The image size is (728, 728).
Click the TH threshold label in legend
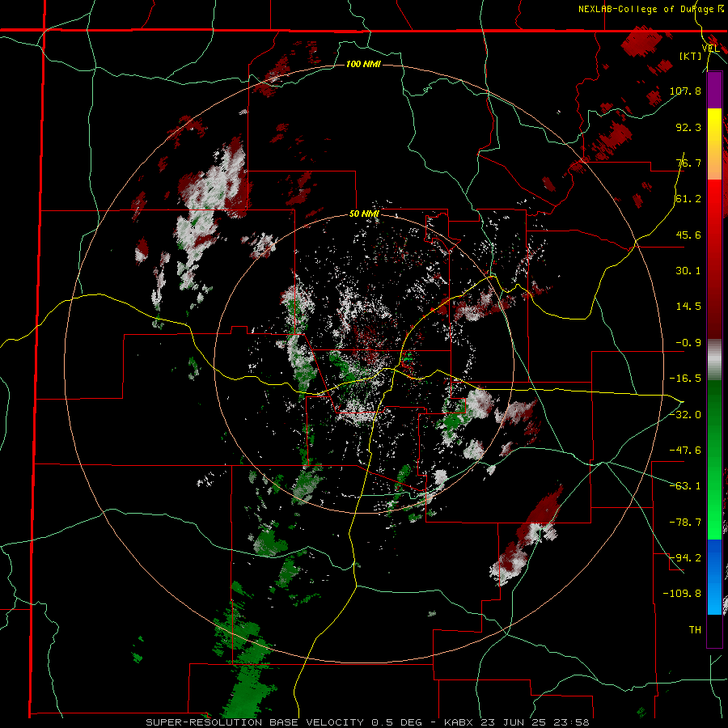tap(695, 630)
